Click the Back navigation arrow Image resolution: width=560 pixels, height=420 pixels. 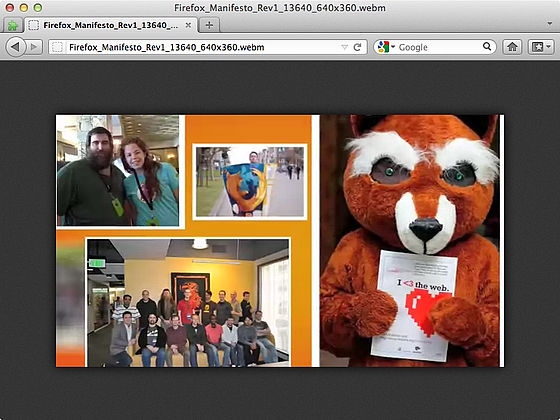point(15,47)
